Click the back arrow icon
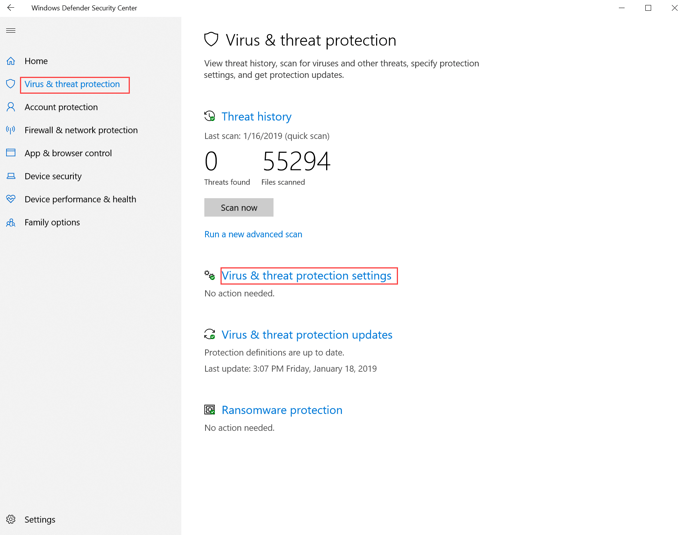The height and width of the screenshot is (535, 688). tap(11, 8)
